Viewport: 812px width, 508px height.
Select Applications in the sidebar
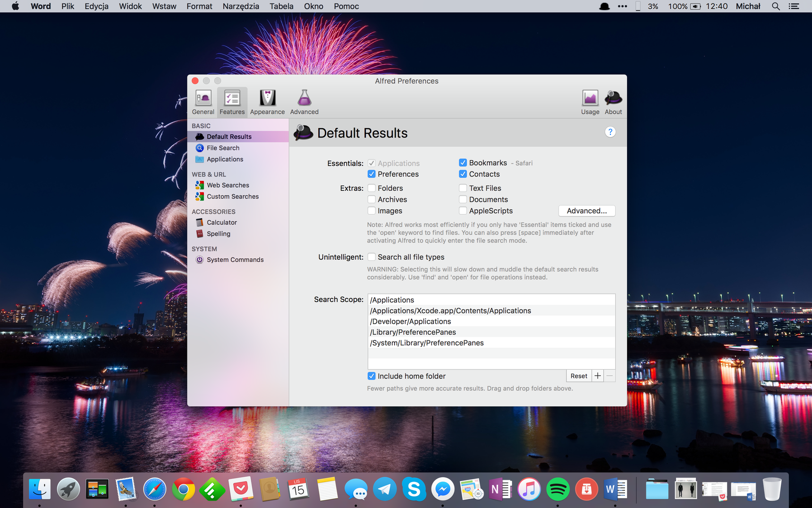point(238,159)
